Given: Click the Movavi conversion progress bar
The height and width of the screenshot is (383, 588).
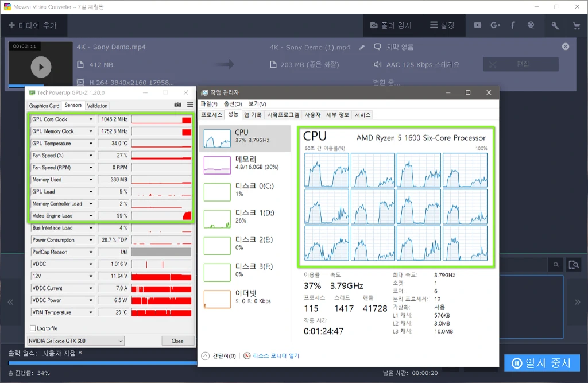Looking at the screenshot, I should pos(102,363).
